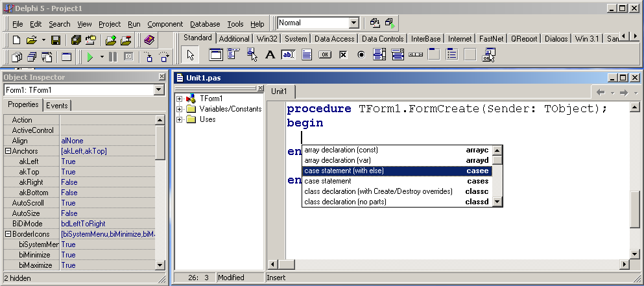Open the Database menu

coord(205,24)
